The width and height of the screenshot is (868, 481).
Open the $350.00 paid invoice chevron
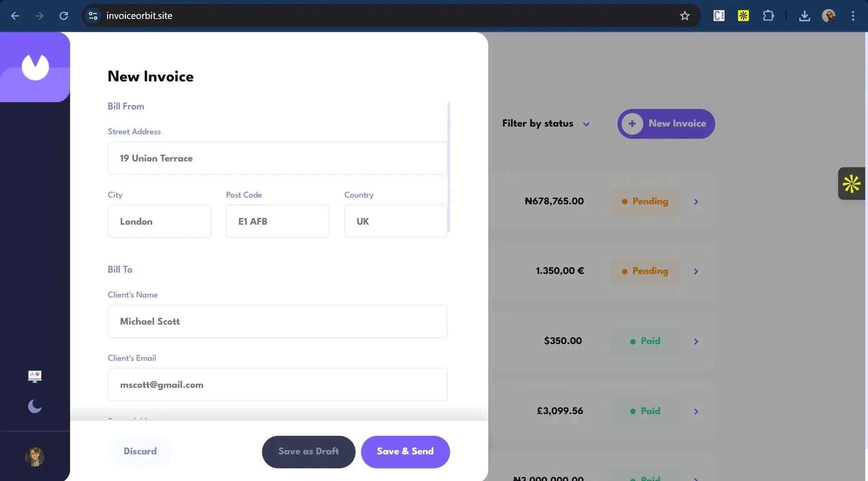[696, 342]
